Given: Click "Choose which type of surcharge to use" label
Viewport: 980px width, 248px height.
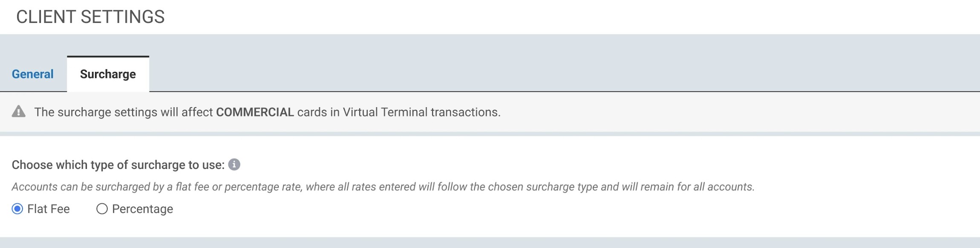Looking at the screenshot, I should tap(118, 165).
